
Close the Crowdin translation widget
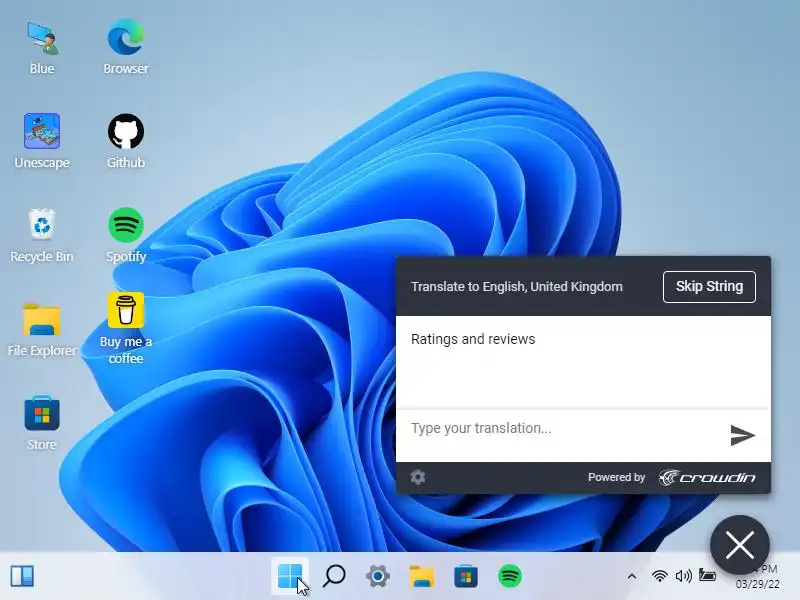[x=740, y=545]
